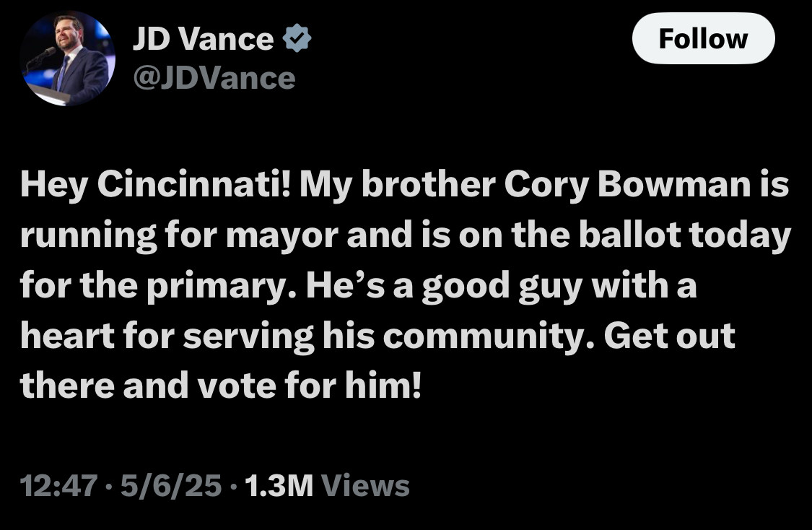
Task: Click the word Cincinnati! in the post
Action: point(196,184)
